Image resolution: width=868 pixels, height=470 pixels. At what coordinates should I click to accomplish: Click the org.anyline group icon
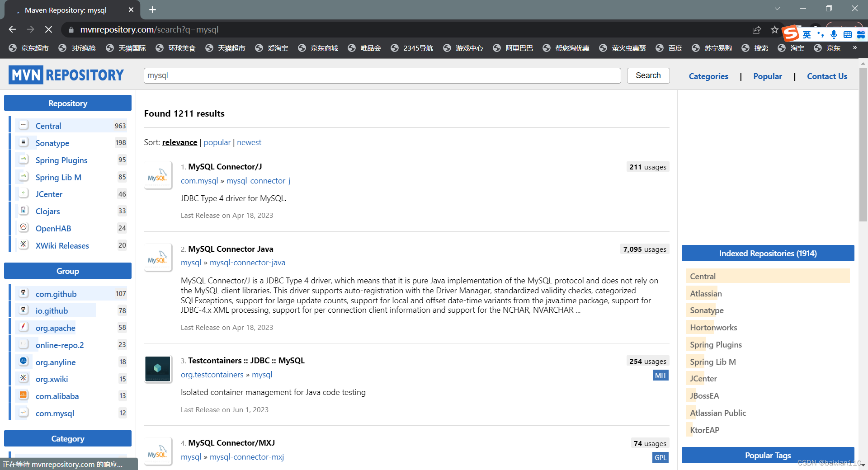24,362
